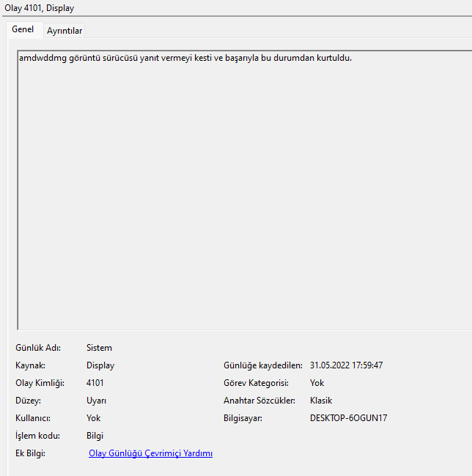Click the Kullanıcı label
Image resolution: width=472 pixels, height=476 pixels.
(x=33, y=418)
